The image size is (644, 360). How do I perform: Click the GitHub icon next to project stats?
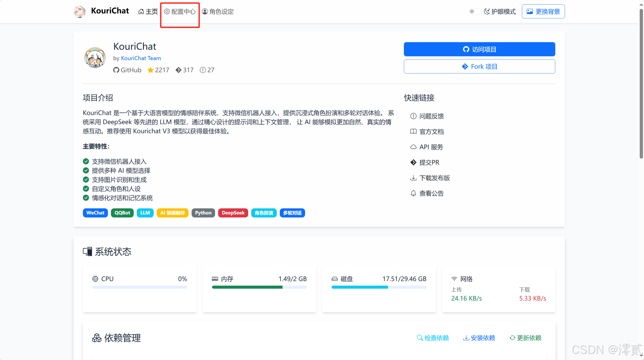(x=116, y=70)
